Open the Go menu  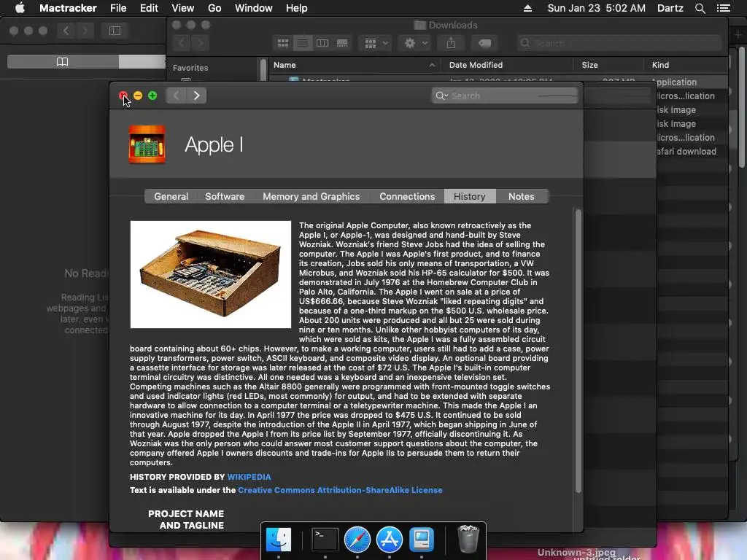[x=214, y=8]
